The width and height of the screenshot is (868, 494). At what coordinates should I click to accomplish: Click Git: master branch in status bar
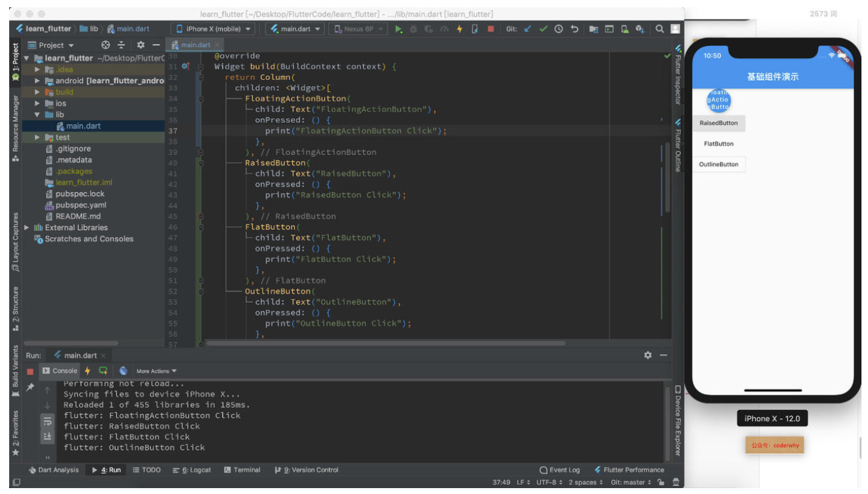point(631,483)
